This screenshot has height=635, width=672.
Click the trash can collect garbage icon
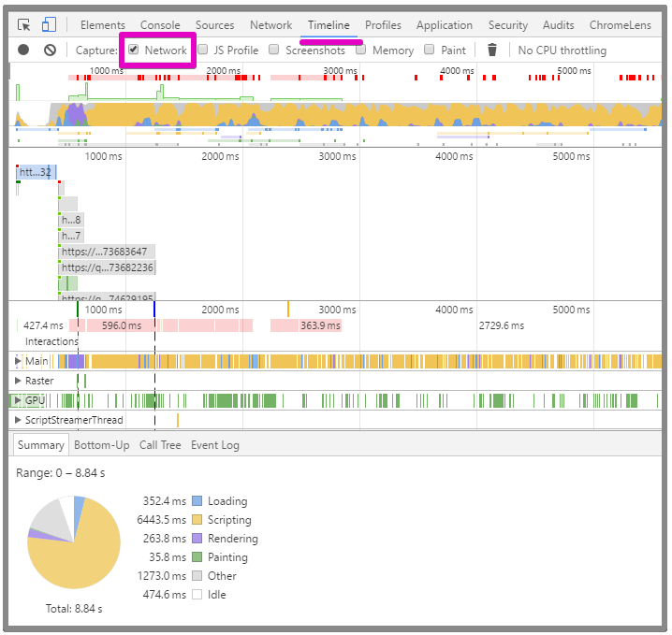pos(492,51)
